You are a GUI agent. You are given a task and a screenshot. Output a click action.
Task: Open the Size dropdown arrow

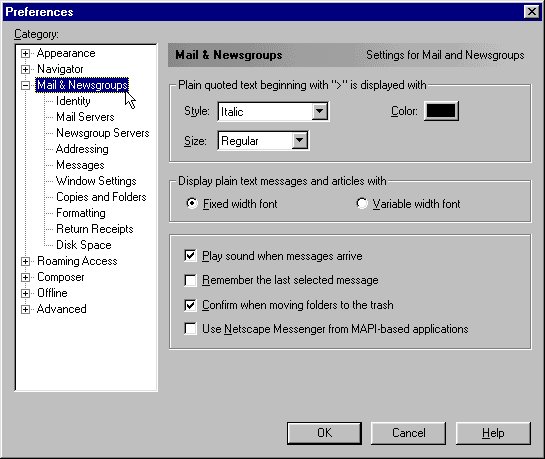pos(299,141)
